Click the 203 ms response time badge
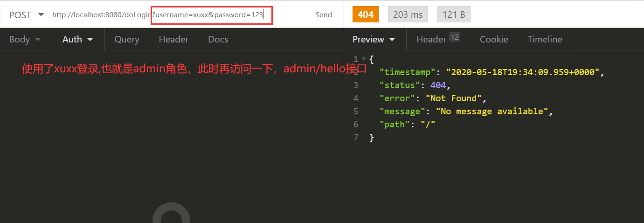The width and height of the screenshot is (644, 223). pyautogui.click(x=408, y=14)
